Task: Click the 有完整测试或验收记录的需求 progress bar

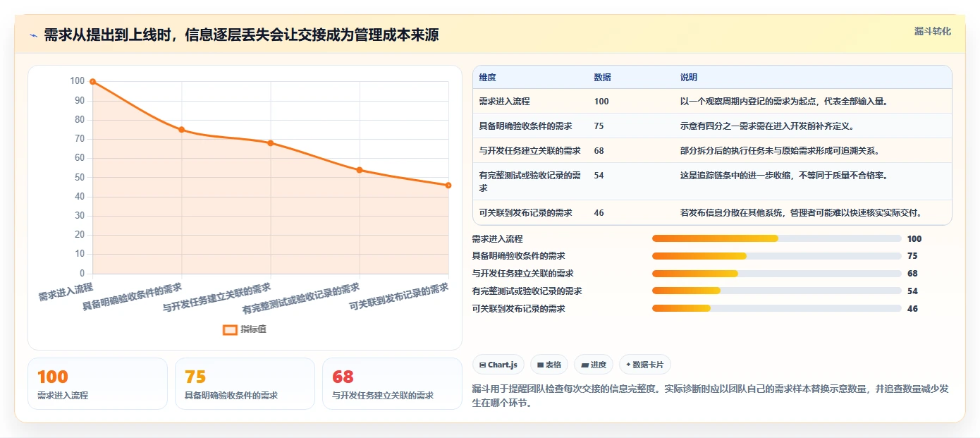Action: point(777,291)
